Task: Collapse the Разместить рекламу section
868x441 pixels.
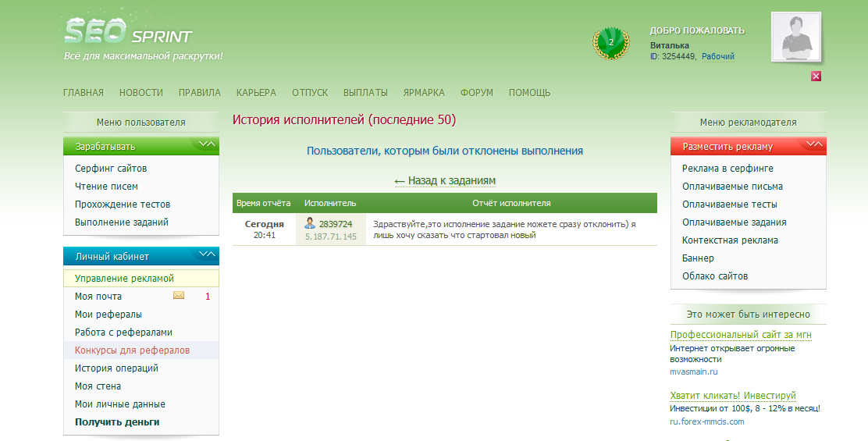Action: point(814,144)
